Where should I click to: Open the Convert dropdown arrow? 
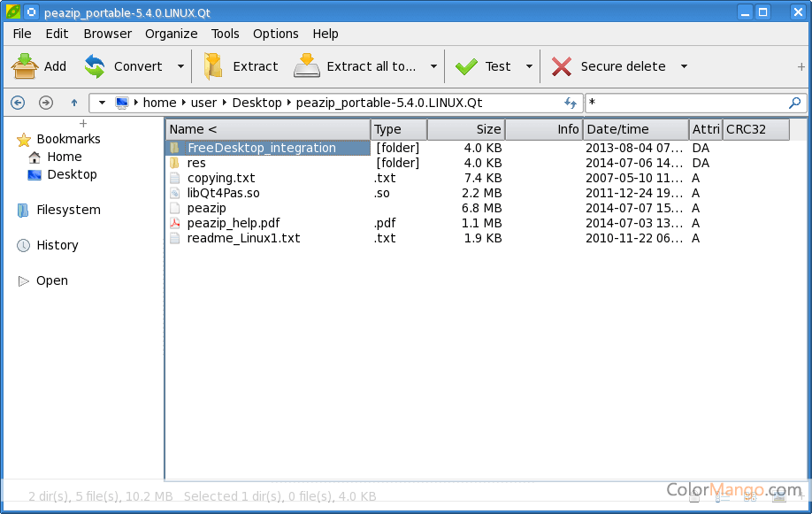[x=180, y=66]
